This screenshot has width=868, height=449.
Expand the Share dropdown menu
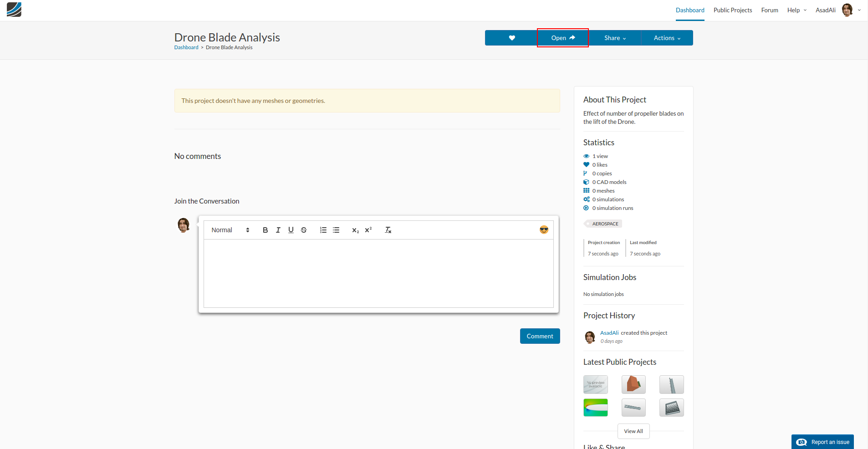(615, 38)
